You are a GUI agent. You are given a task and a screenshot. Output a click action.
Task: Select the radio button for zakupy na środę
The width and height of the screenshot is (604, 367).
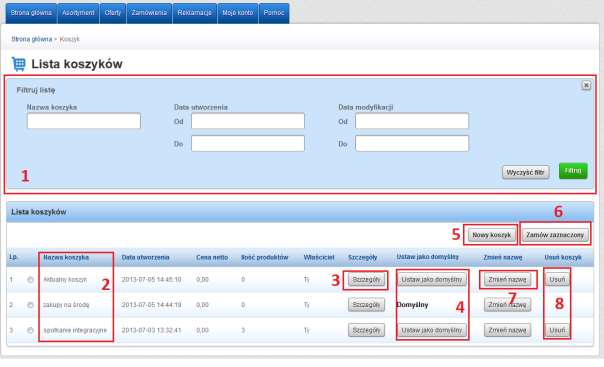30,305
